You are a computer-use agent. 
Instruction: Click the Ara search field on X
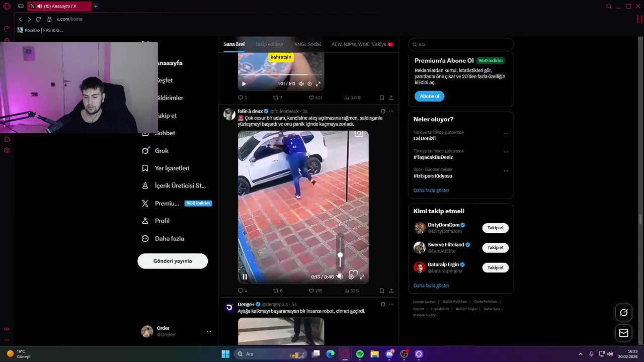[x=461, y=44]
